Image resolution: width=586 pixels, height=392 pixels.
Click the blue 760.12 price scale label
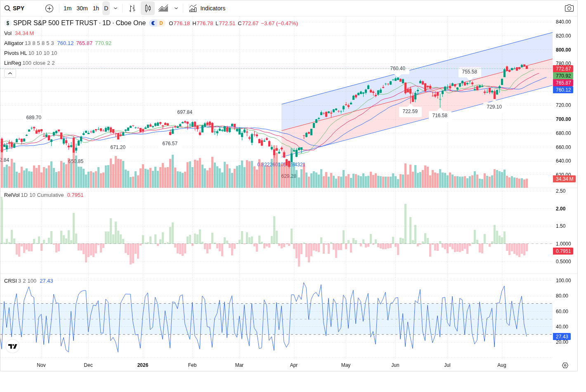click(563, 90)
